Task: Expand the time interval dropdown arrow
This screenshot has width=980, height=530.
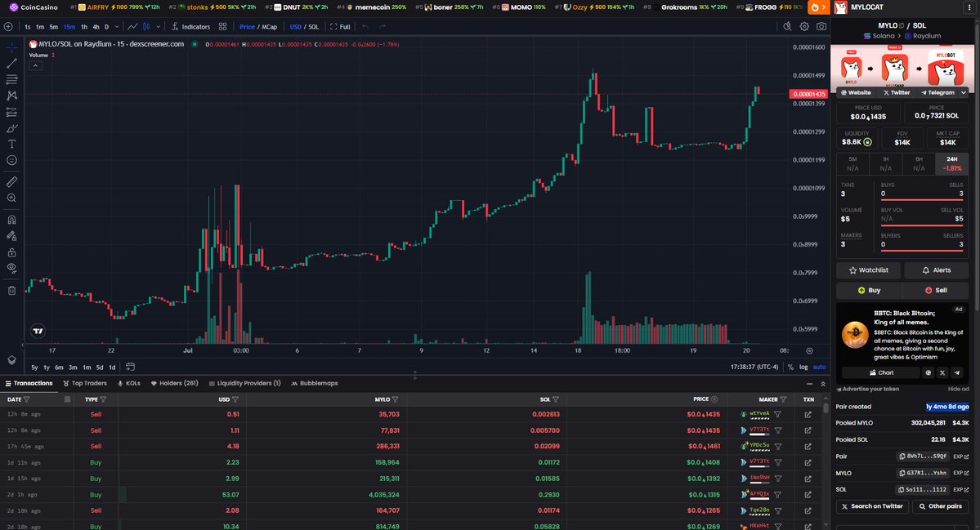Action: click(x=117, y=27)
